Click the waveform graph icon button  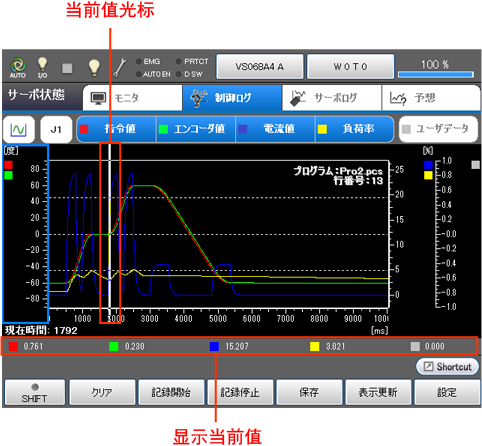pyautogui.click(x=19, y=129)
